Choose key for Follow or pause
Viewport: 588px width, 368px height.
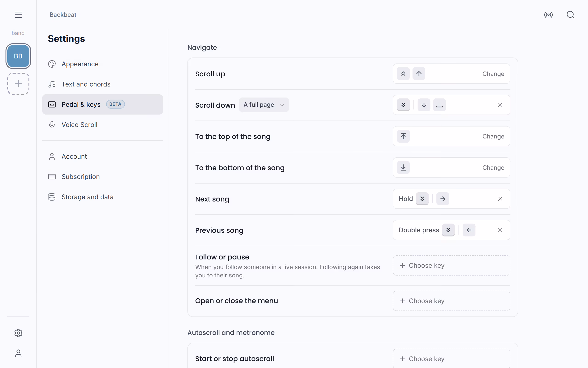click(x=451, y=265)
